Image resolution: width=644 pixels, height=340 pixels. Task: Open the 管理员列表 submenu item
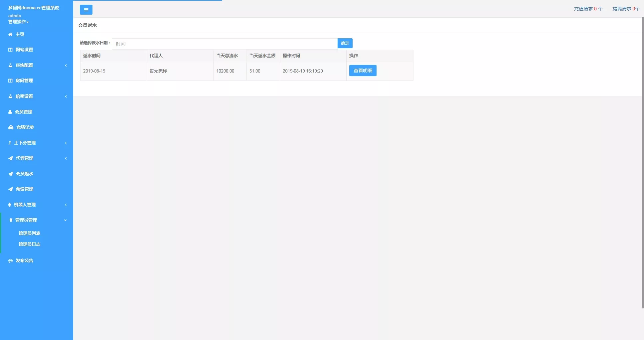(x=30, y=233)
